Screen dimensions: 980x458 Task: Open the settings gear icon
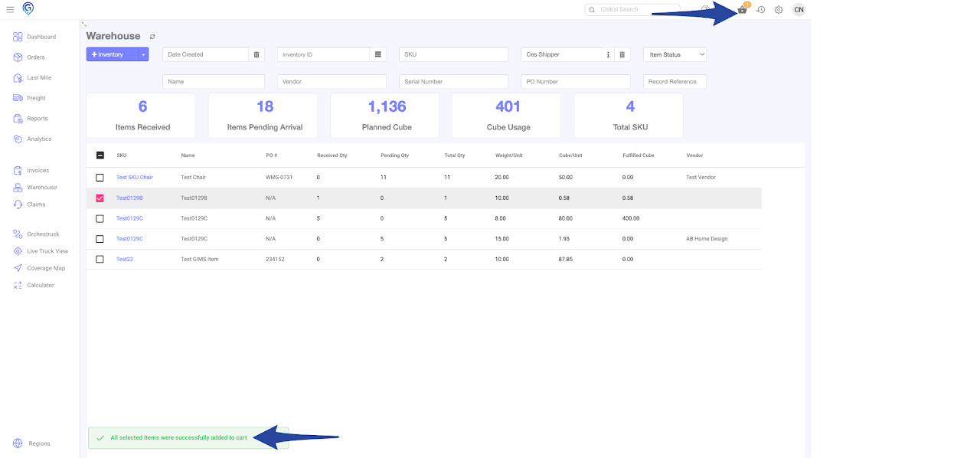(x=779, y=9)
